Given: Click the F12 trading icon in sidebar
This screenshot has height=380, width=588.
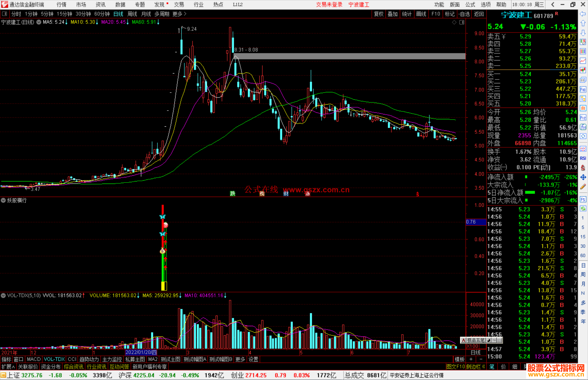Looking at the screenshot, I should tap(583, 118).
